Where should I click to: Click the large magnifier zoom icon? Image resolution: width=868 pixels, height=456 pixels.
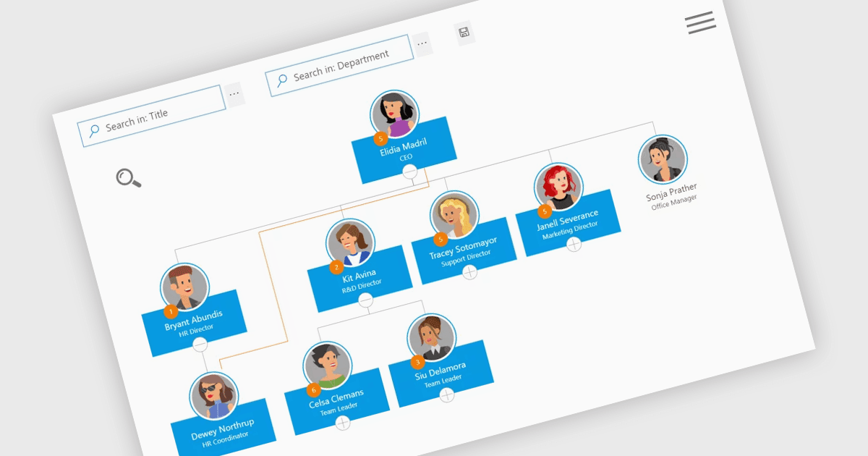click(x=129, y=177)
